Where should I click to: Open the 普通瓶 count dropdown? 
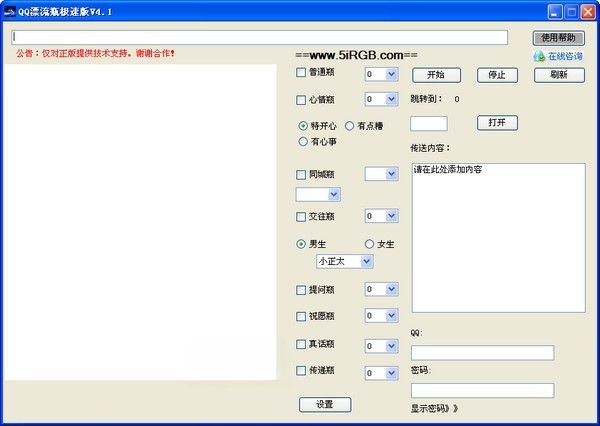click(x=391, y=74)
